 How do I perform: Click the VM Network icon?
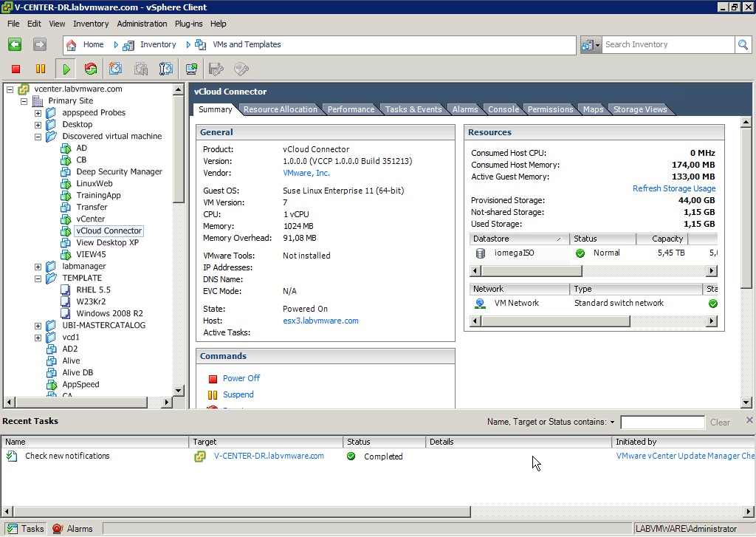(x=480, y=304)
